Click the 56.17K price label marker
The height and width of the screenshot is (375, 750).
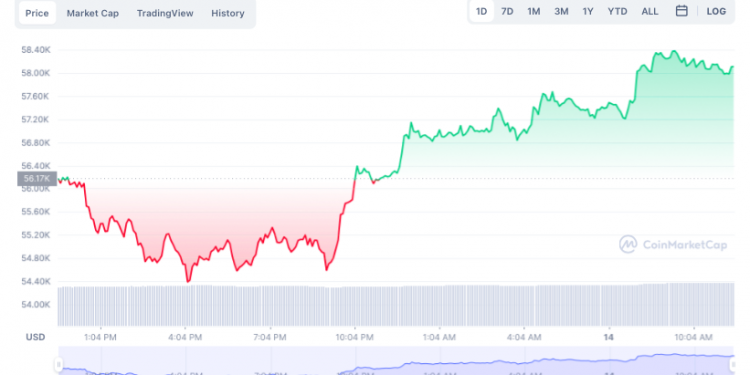coord(37,178)
